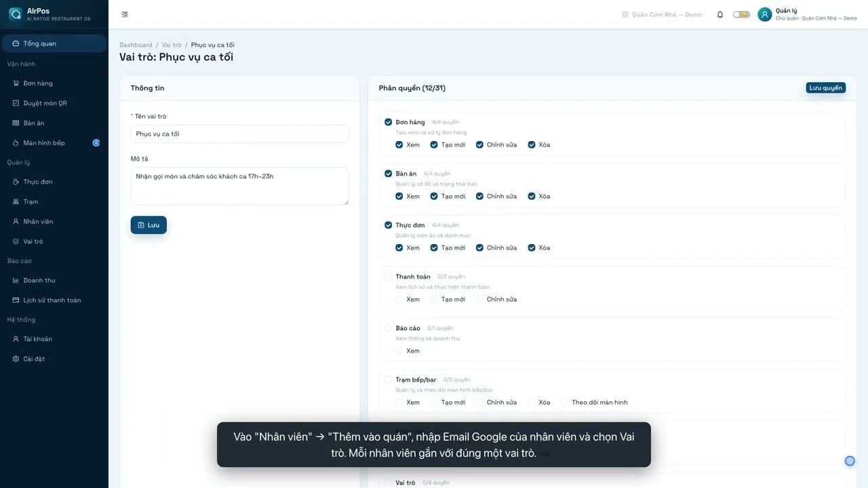Uncheck Xem under Đơn hàng
Image resolution: width=868 pixels, height=488 pixels.
point(399,144)
